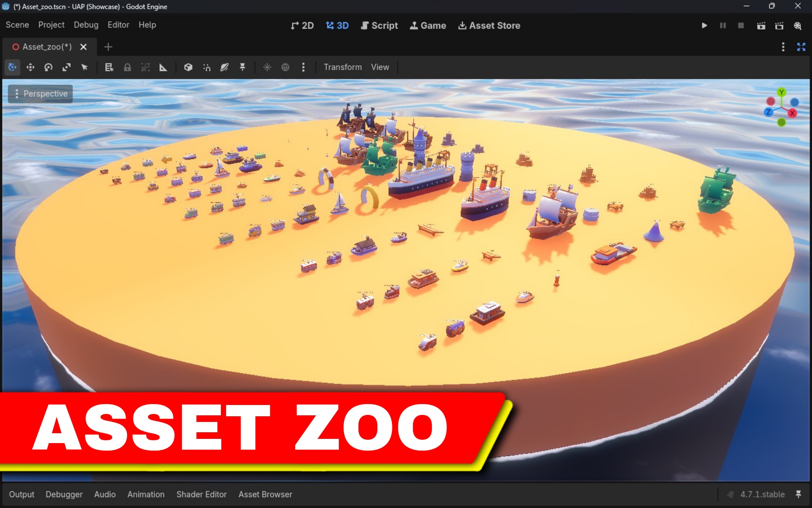This screenshot has height=508, width=812.
Task: Pause the running project
Action: (723, 26)
